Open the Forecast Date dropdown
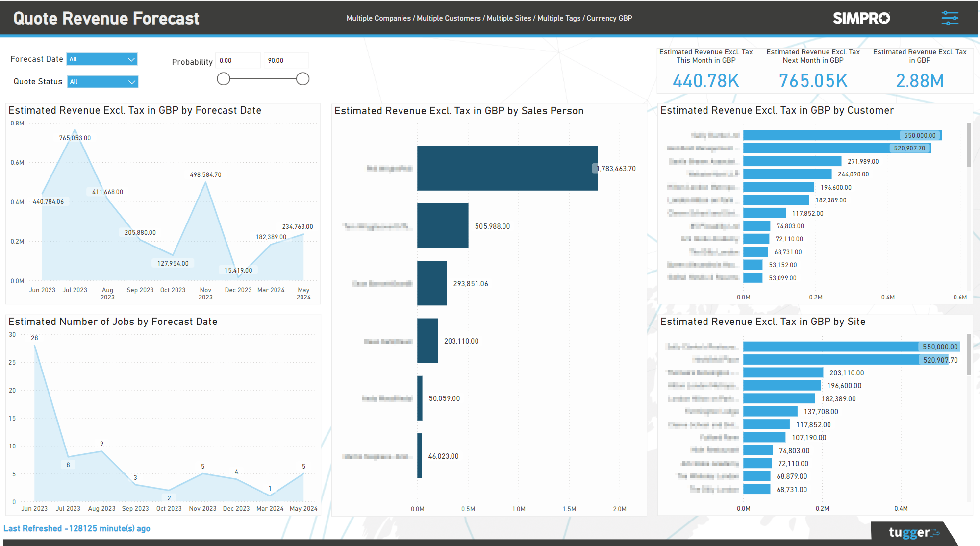The height and width of the screenshot is (546, 980). tap(101, 59)
